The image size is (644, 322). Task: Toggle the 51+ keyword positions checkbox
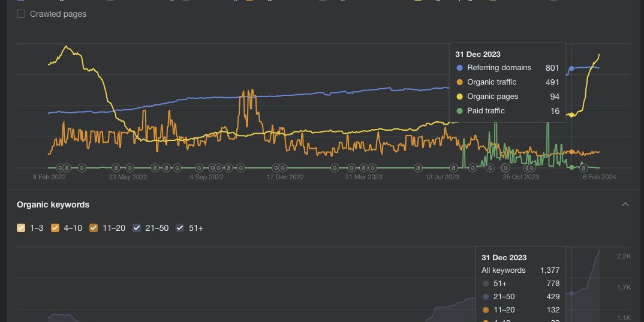(x=180, y=228)
